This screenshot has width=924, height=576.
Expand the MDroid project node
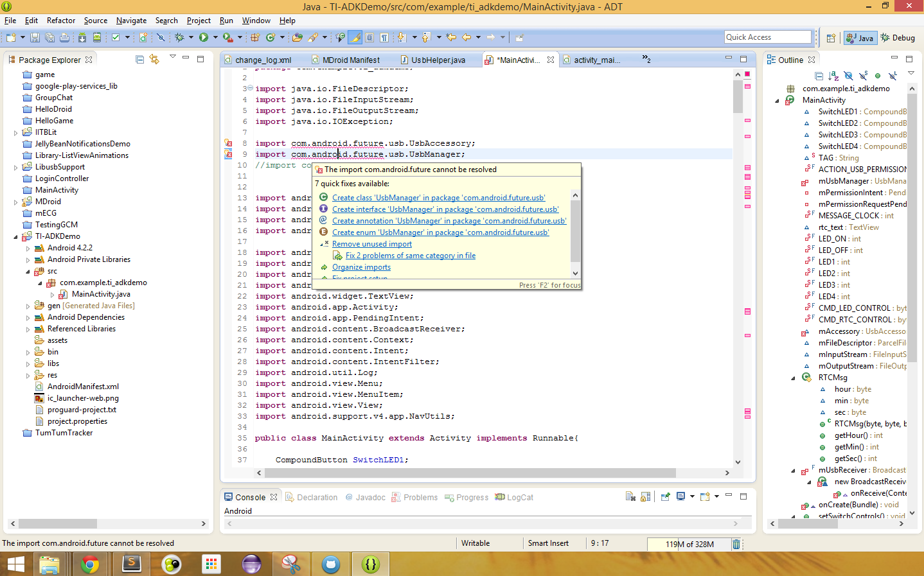point(16,202)
